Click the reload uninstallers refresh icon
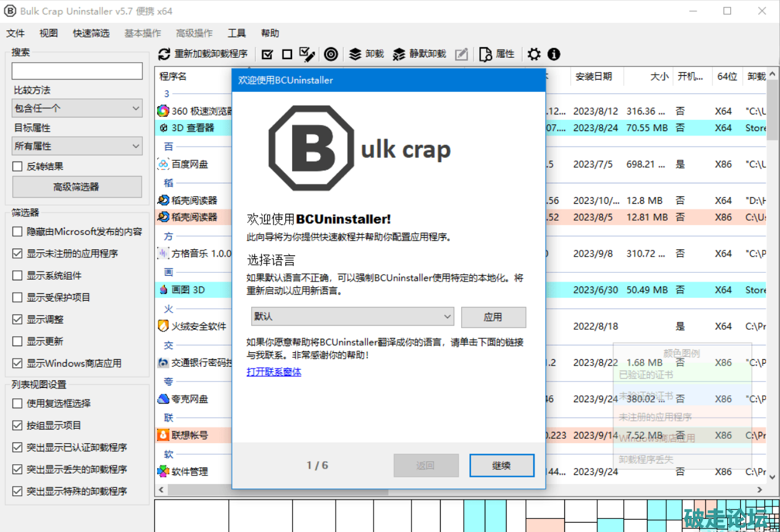780x532 pixels. pyautogui.click(x=164, y=55)
